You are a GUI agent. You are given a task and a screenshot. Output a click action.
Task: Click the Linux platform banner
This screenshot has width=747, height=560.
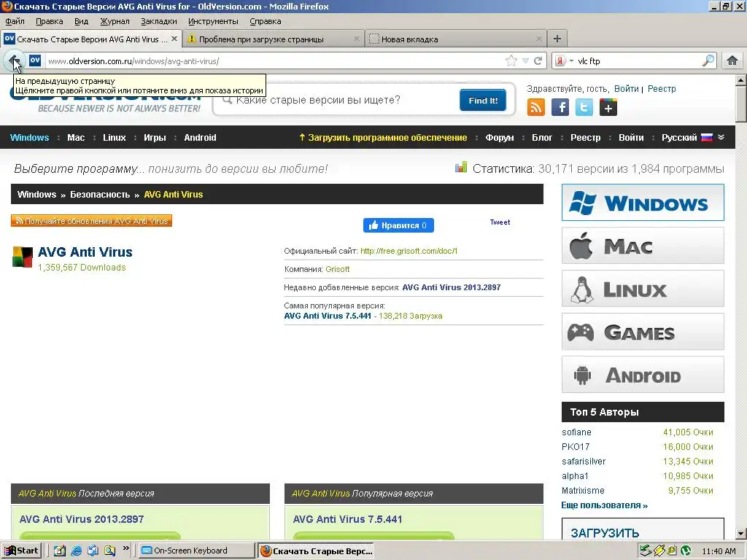click(x=643, y=289)
